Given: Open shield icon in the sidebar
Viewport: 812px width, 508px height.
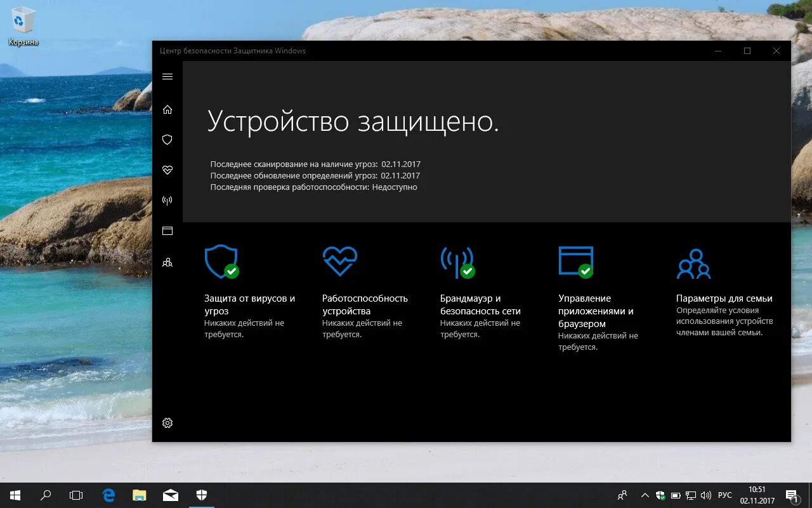Looking at the screenshot, I should [x=167, y=140].
